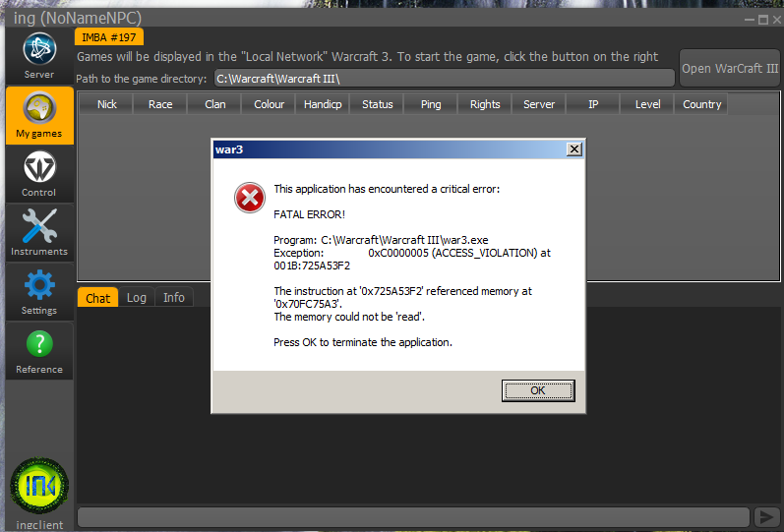Select the IMBA #197 game tab
Screen dimensions: 784x532
pyautogui.click(x=109, y=36)
